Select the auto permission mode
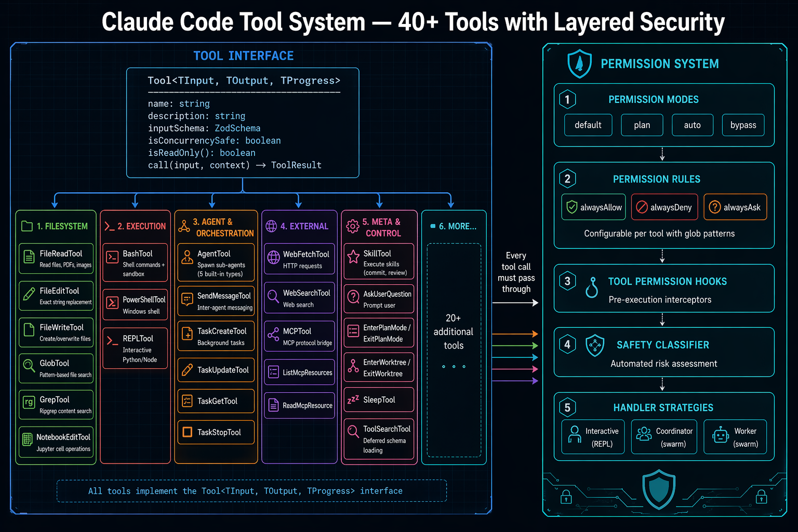The width and height of the screenshot is (798, 532). [693, 125]
